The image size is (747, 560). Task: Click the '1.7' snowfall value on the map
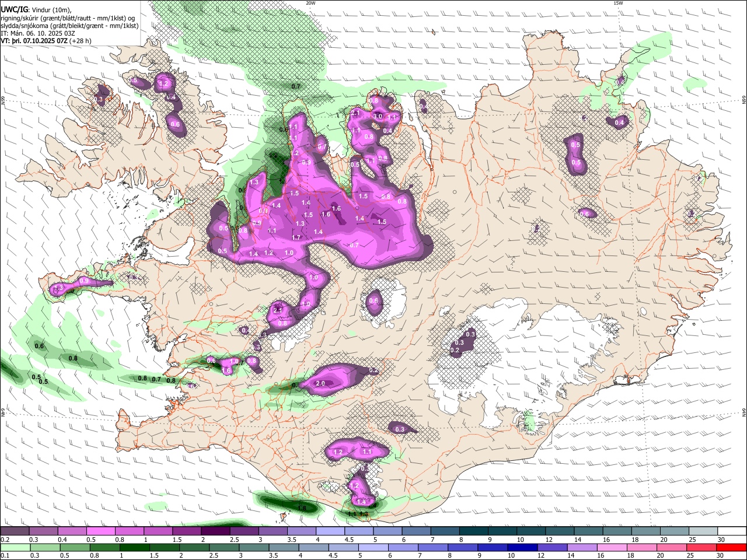click(296, 237)
